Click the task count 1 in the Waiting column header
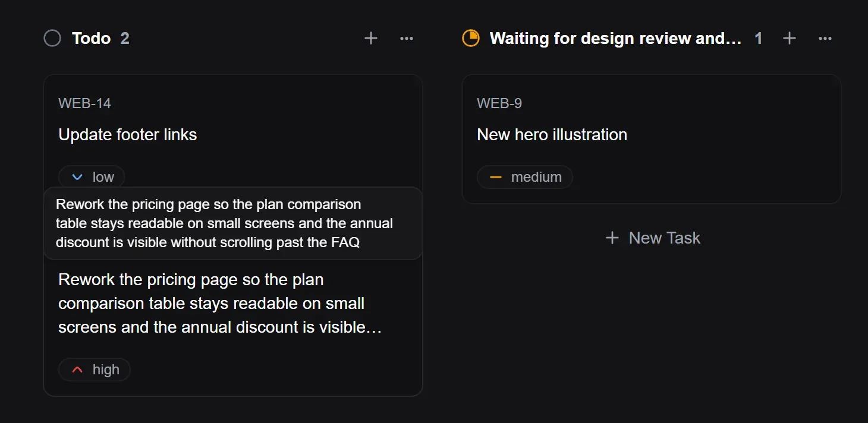Image resolution: width=868 pixels, height=423 pixels. point(759,39)
